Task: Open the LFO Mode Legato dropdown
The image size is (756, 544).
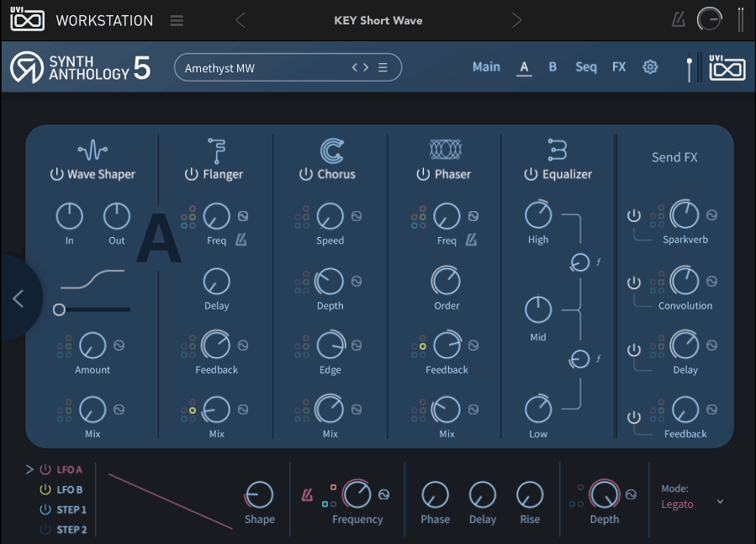Action: tap(692, 504)
